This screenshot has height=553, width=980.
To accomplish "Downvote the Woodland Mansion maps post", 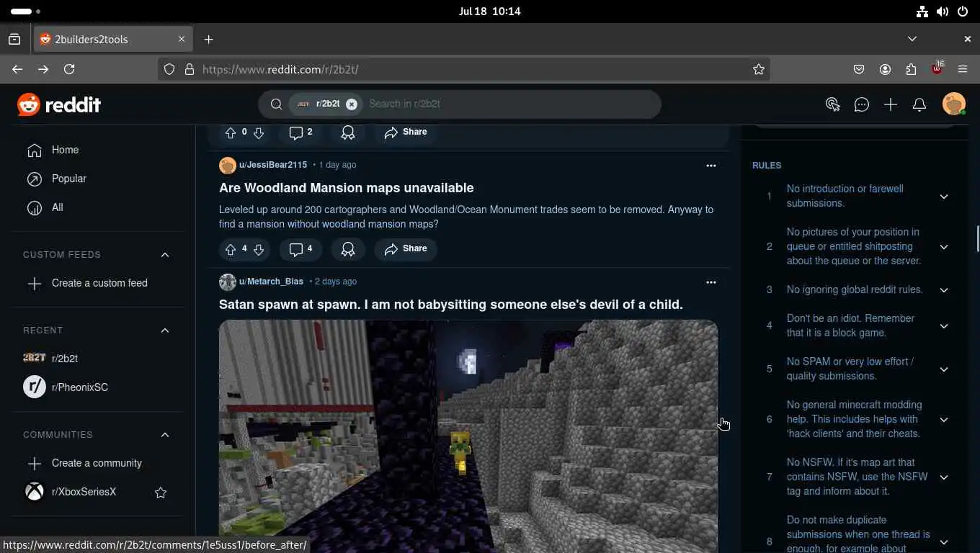I will (x=259, y=249).
